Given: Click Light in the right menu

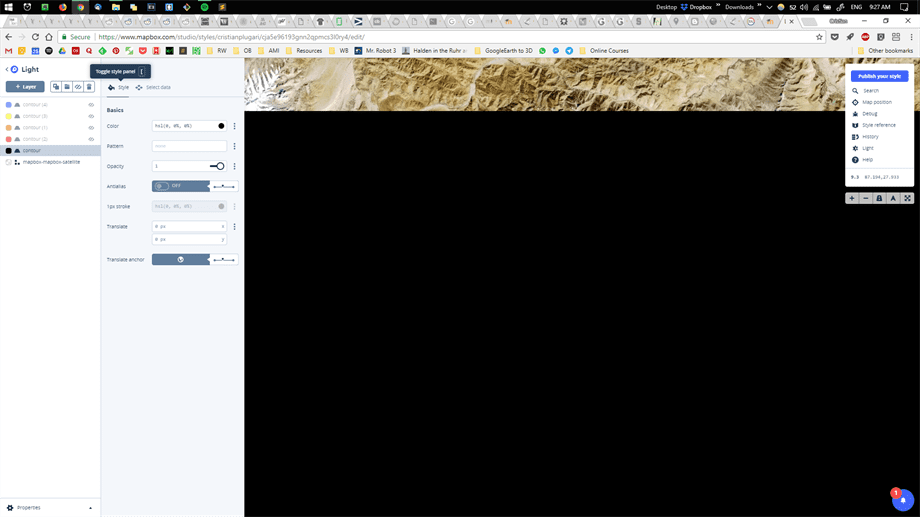Looking at the screenshot, I should pyautogui.click(x=868, y=148).
